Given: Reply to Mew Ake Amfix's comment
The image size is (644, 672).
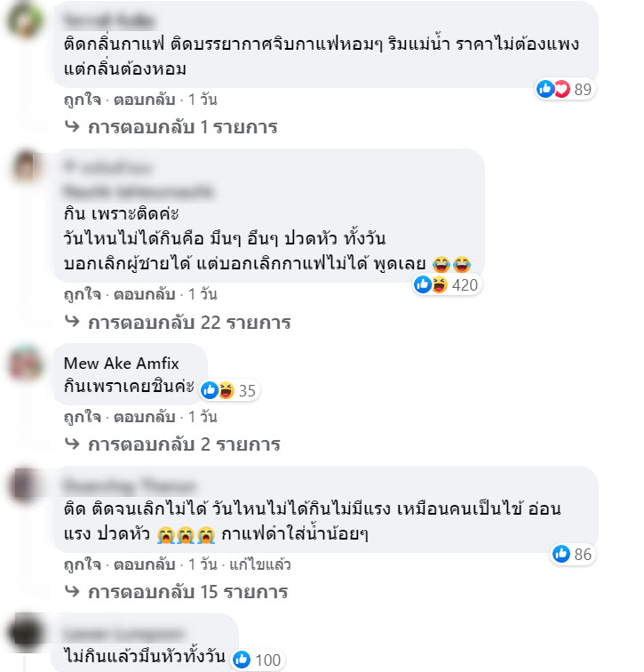Looking at the screenshot, I should (144, 417).
